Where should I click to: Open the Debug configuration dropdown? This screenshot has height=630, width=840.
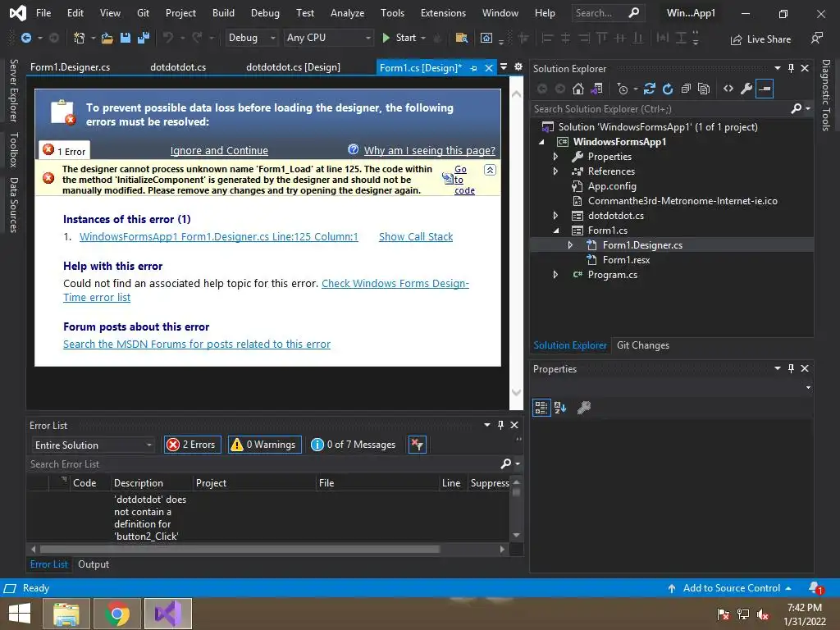pyautogui.click(x=251, y=38)
